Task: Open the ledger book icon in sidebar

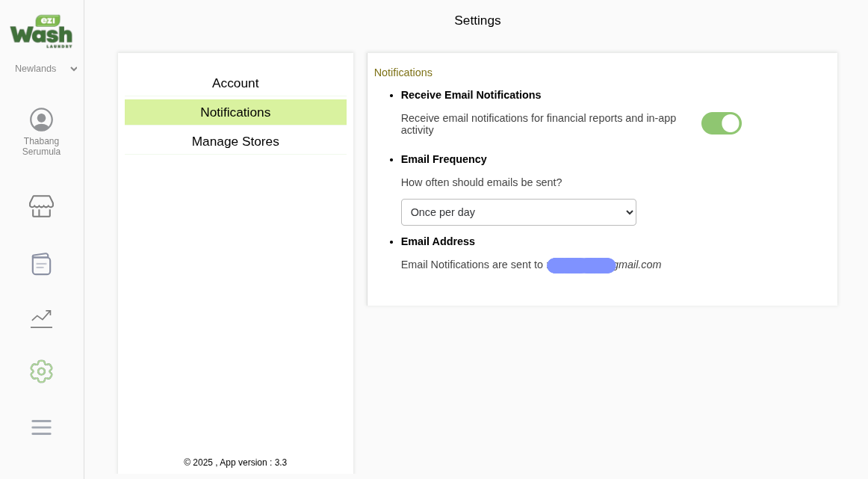Action: pos(42,264)
